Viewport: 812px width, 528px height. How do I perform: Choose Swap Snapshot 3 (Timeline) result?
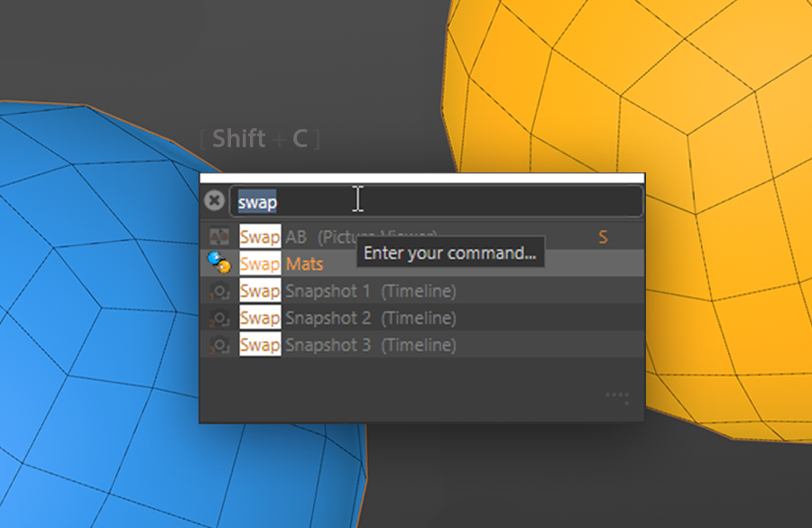click(422, 345)
